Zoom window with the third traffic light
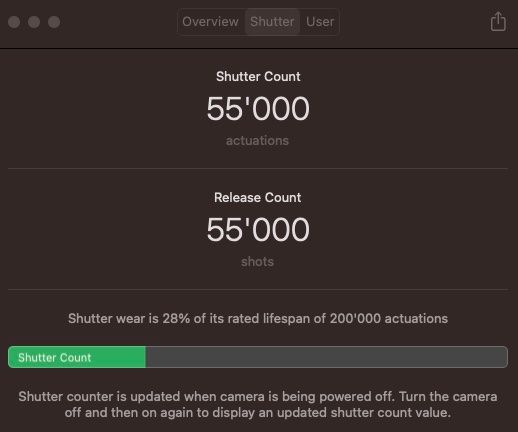 click(54, 22)
